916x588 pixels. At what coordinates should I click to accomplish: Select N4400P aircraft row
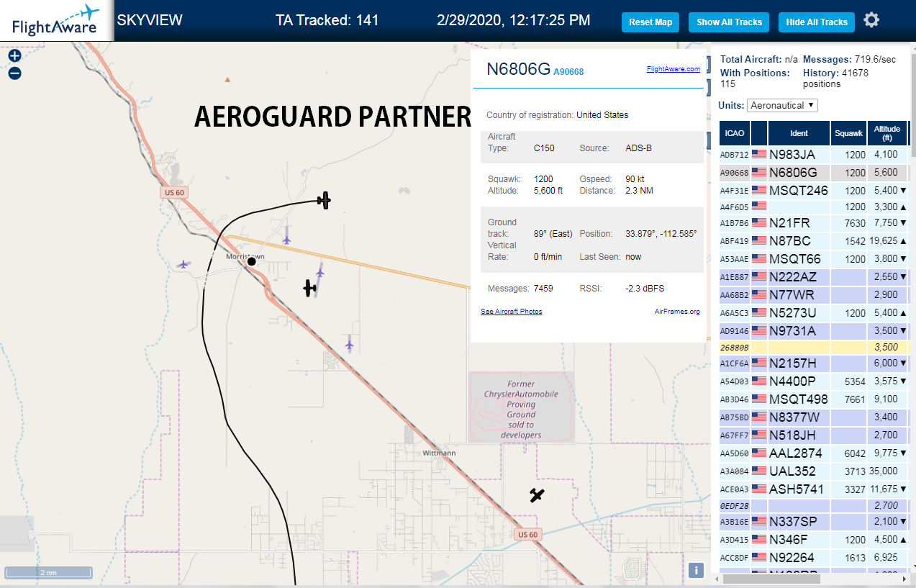click(814, 381)
